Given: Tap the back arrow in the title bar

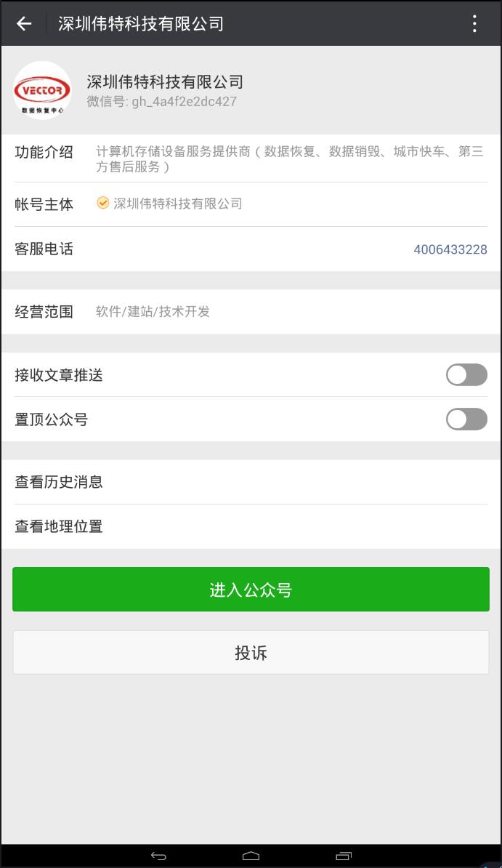Looking at the screenshot, I should pyautogui.click(x=24, y=23).
